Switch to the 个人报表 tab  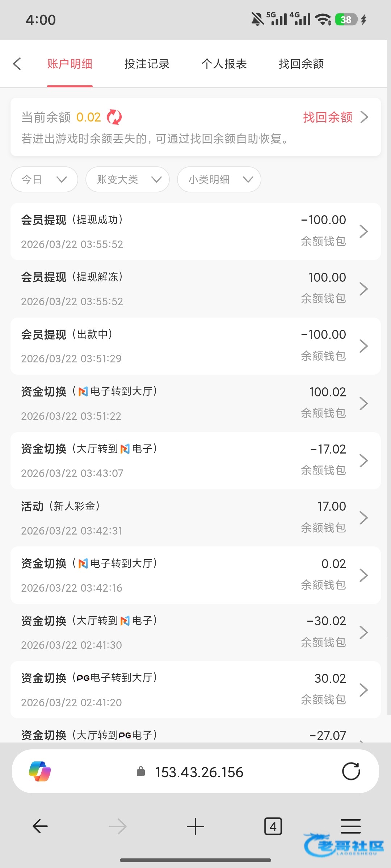point(224,64)
